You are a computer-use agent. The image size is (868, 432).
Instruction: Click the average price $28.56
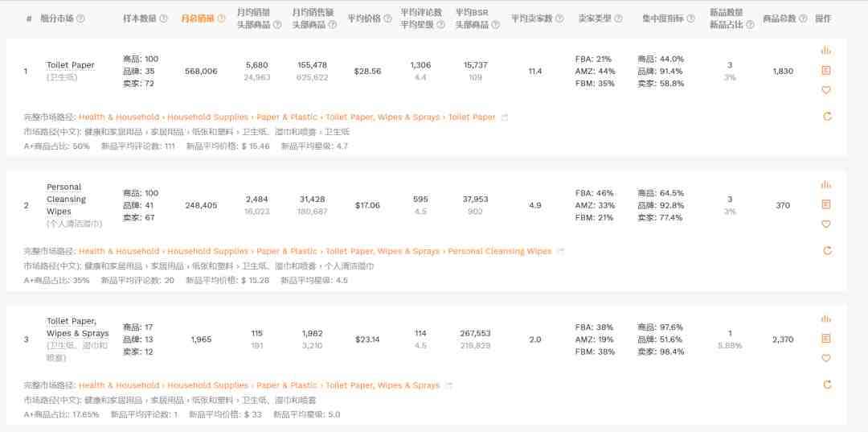367,71
